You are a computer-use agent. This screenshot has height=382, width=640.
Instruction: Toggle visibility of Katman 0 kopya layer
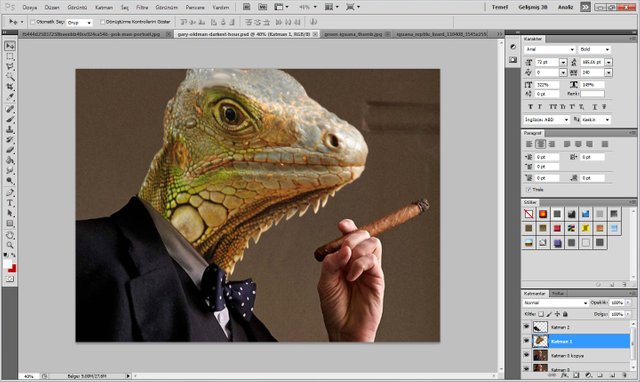point(527,355)
